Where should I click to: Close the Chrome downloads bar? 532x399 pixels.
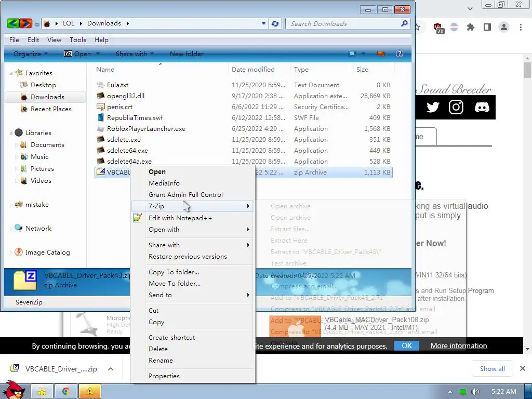[x=523, y=368]
